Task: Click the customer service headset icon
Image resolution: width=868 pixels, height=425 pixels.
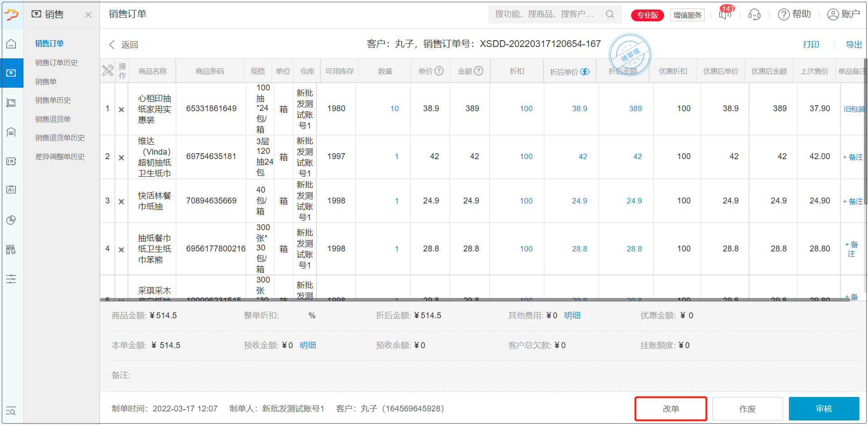Action: [754, 14]
